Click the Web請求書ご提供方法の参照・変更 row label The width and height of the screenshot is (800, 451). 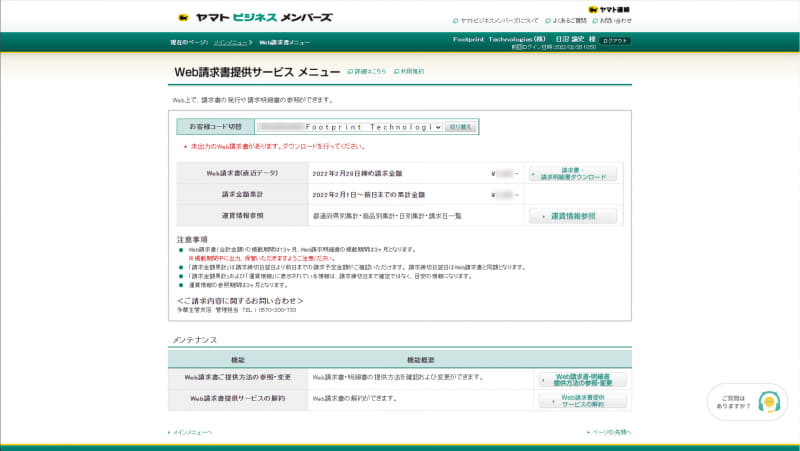[238, 378]
